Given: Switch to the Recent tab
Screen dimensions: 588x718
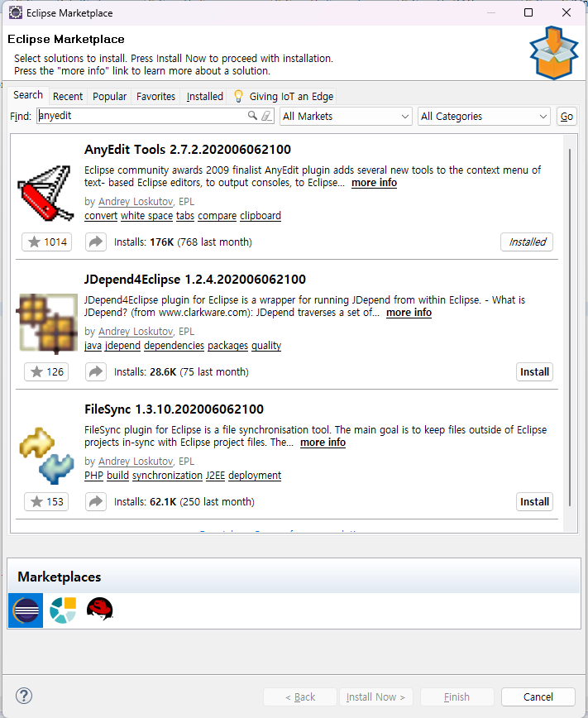Looking at the screenshot, I should (68, 97).
